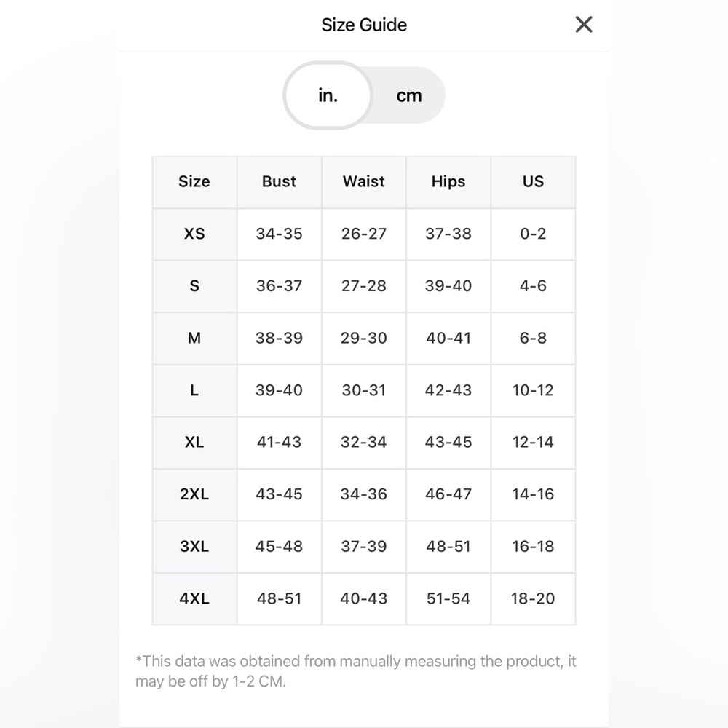The width and height of the screenshot is (728, 728).
Task: Click the Size Guide title
Action: pyautogui.click(x=364, y=25)
